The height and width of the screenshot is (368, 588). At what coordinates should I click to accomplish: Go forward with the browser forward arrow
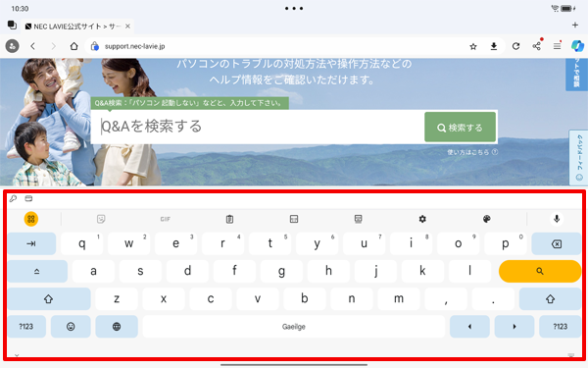click(53, 46)
